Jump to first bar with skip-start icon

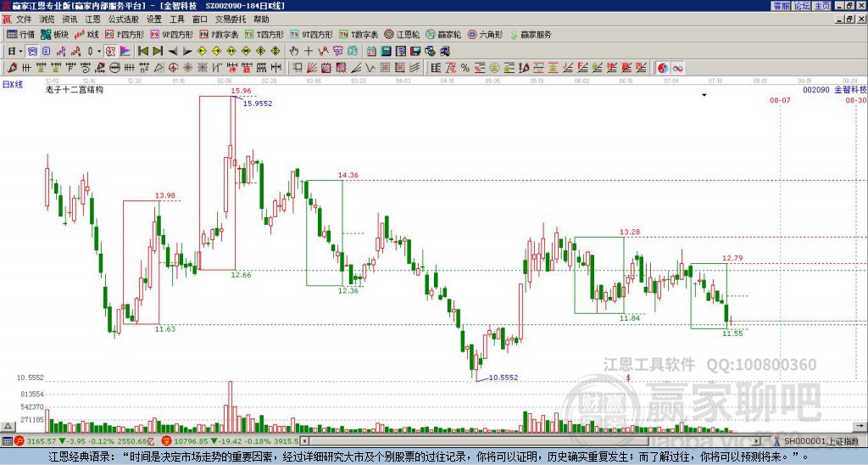tap(142, 51)
